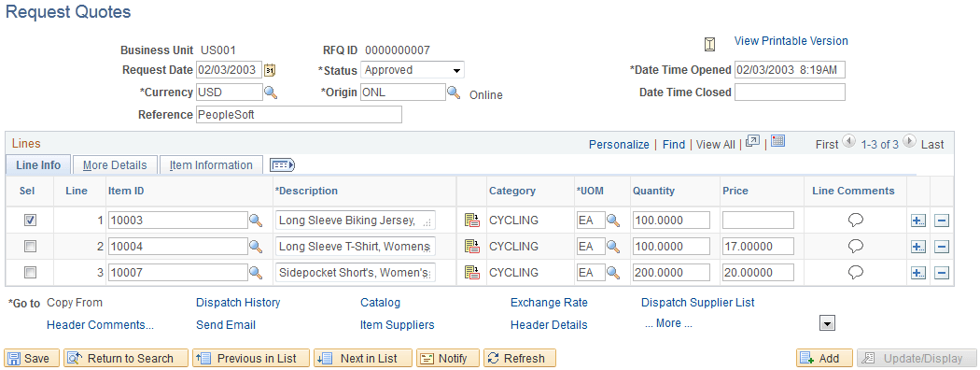Look up Item ID for line 10003
The height and width of the screenshot is (370, 980).
(256, 221)
